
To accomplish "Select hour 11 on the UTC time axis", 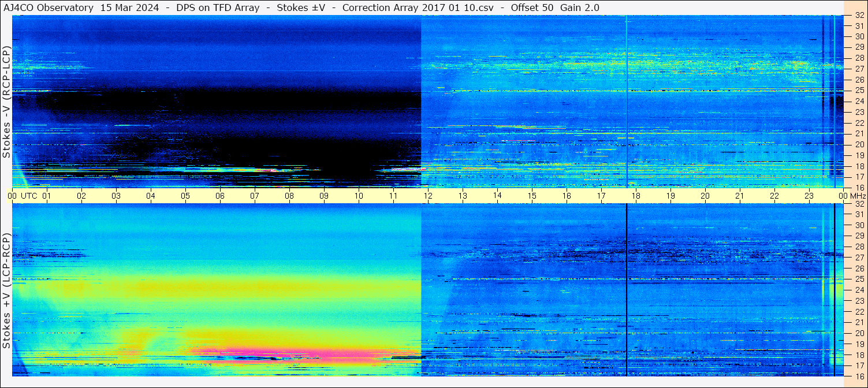I will (x=393, y=196).
